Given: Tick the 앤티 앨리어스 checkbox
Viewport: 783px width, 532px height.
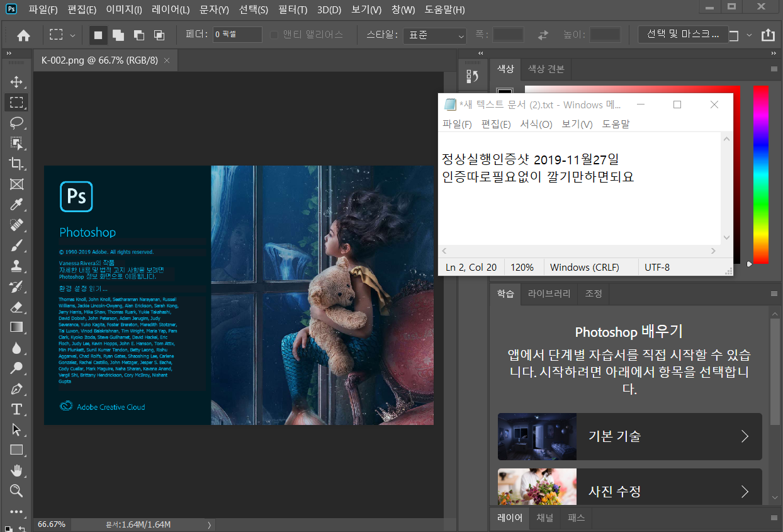Looking at the screenshot, I should [274, 35].
